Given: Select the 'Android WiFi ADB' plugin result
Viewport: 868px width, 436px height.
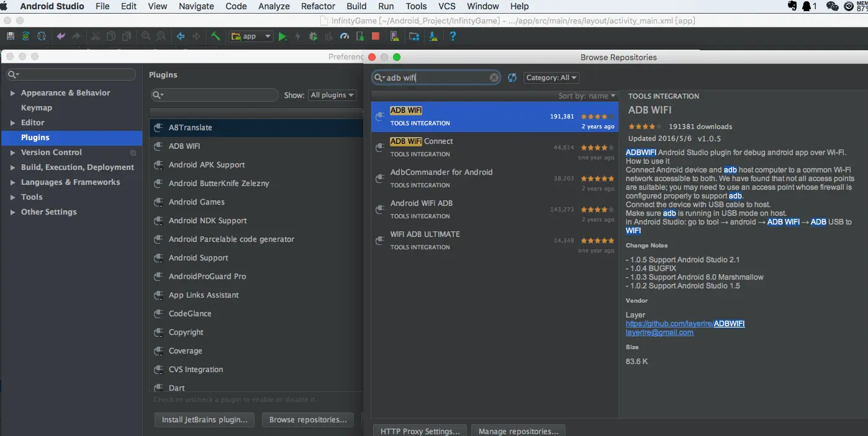Looking at the screenshot, I should [495, 210].
